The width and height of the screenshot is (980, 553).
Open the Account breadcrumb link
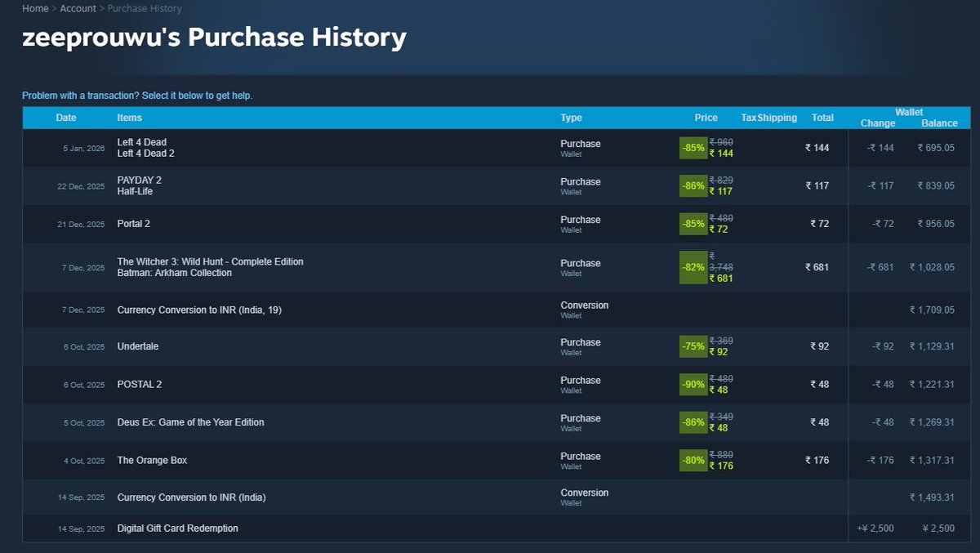pos(78,8)
